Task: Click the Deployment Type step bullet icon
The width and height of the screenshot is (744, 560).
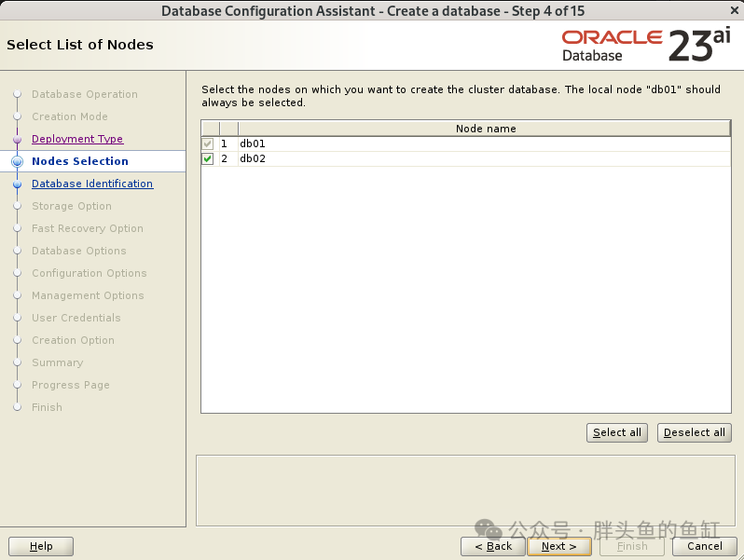Action: pos(17,140)
